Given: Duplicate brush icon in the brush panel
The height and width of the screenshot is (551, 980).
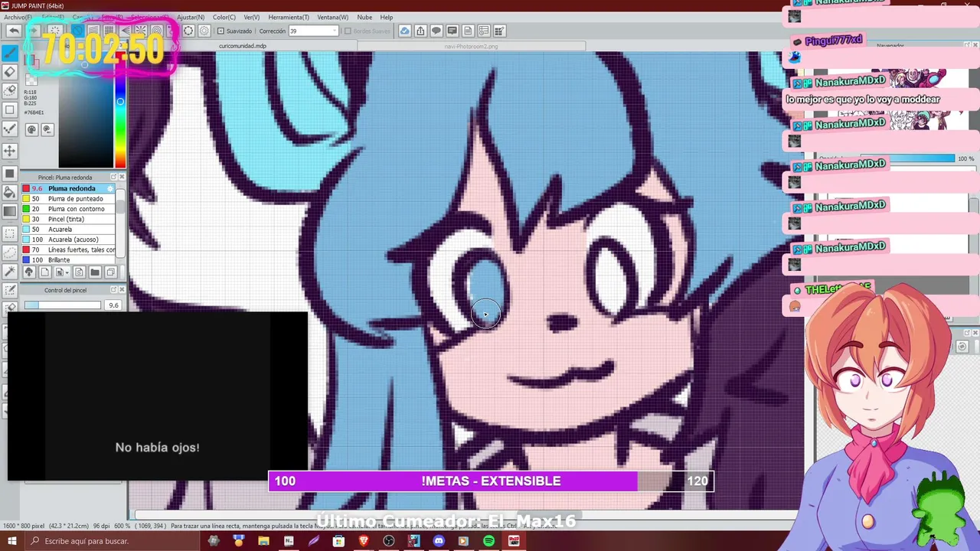Looking at the screenshot, I should point(111,272).
